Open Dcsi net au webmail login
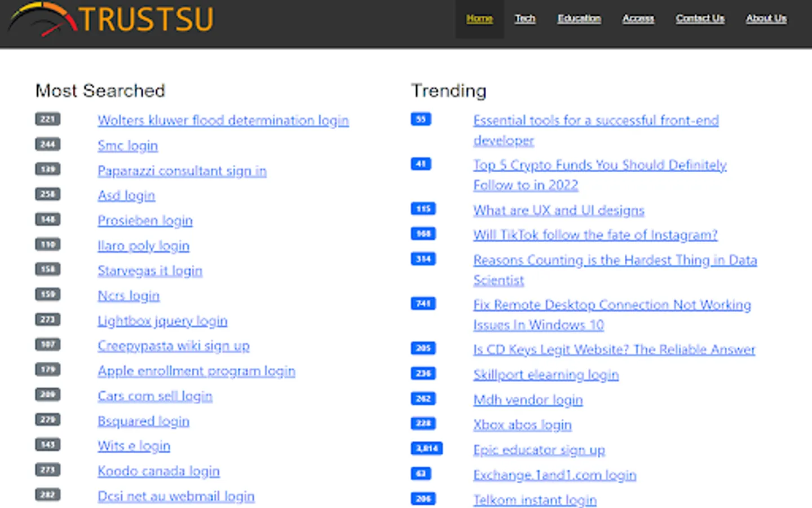 176,496
